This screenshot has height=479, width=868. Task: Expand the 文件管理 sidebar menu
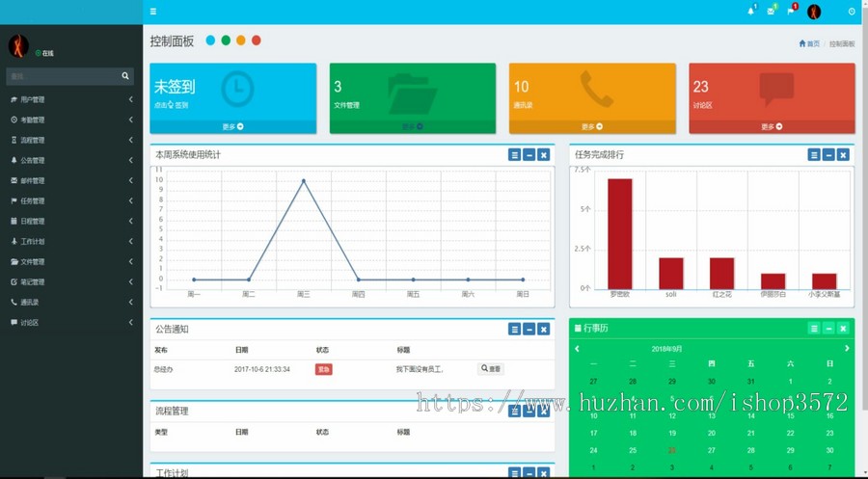[x=71, y=261]
